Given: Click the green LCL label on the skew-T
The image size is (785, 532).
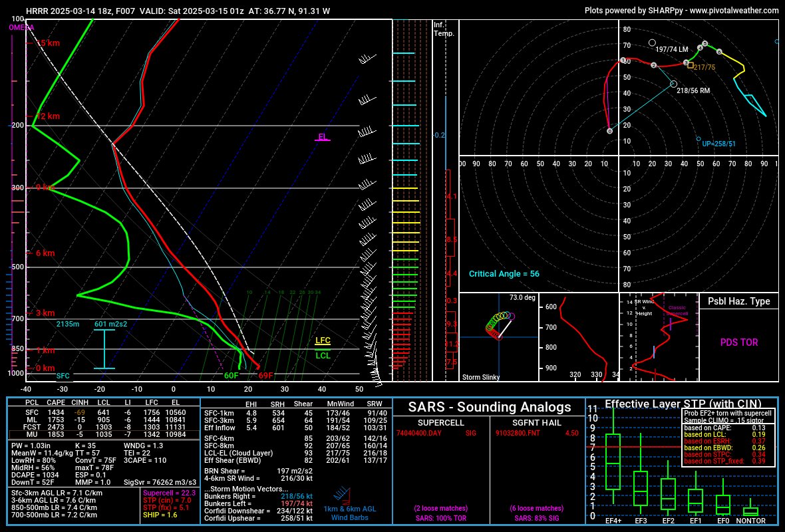Looking at the screenshot, I should (323, 356).
